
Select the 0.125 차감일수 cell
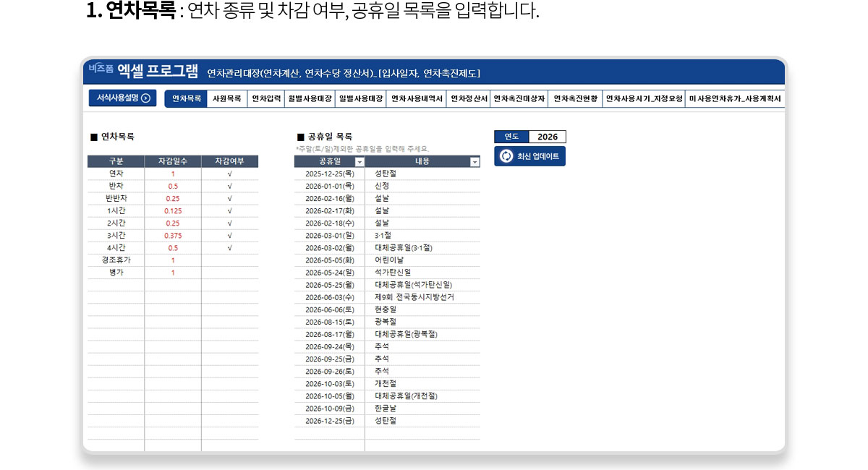coord(173,211)
